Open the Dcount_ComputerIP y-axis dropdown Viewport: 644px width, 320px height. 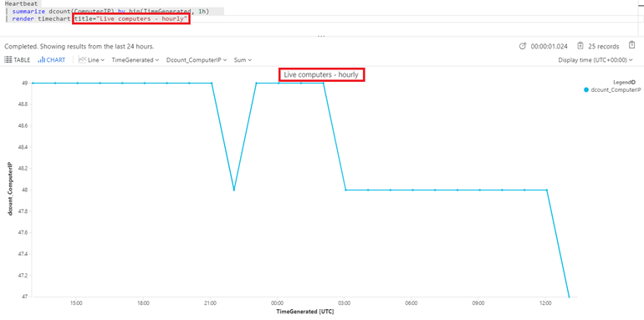(197, 60)
